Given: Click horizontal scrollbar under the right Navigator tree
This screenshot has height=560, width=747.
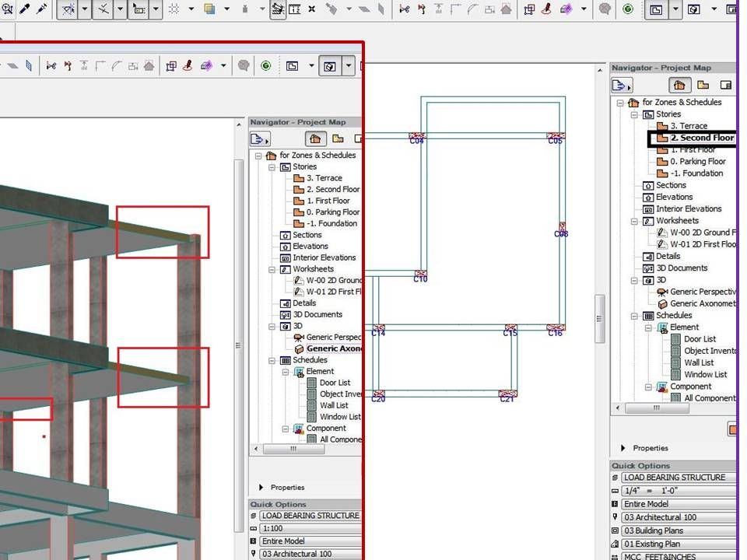Looking at the screenshot, I should 656,408.
